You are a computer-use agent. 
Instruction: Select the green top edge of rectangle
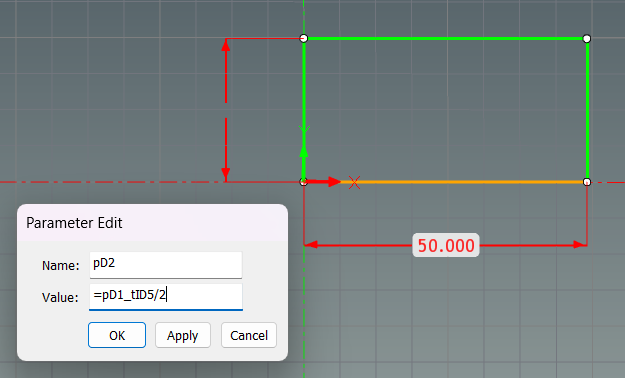(445, 38)
